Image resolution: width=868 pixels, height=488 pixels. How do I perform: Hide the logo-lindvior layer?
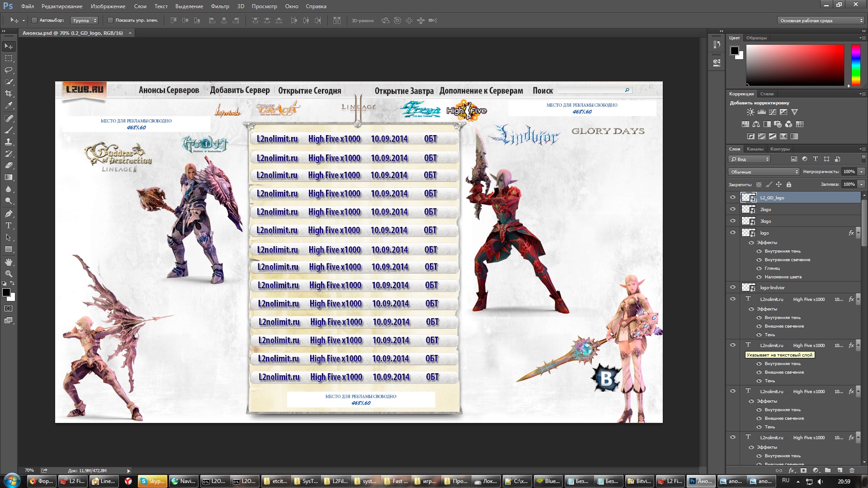click(x=733, y=287)
